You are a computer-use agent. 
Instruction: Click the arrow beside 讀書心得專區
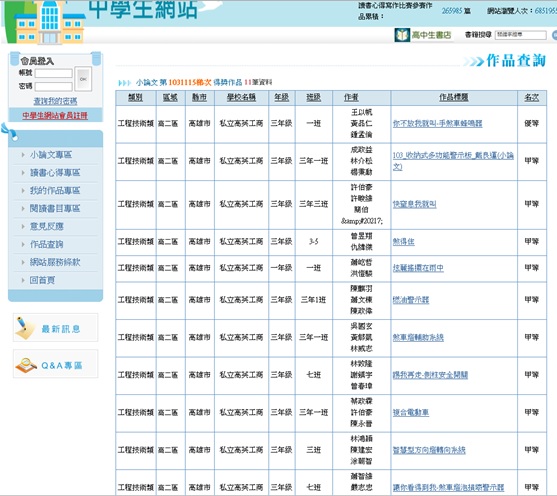23,173
